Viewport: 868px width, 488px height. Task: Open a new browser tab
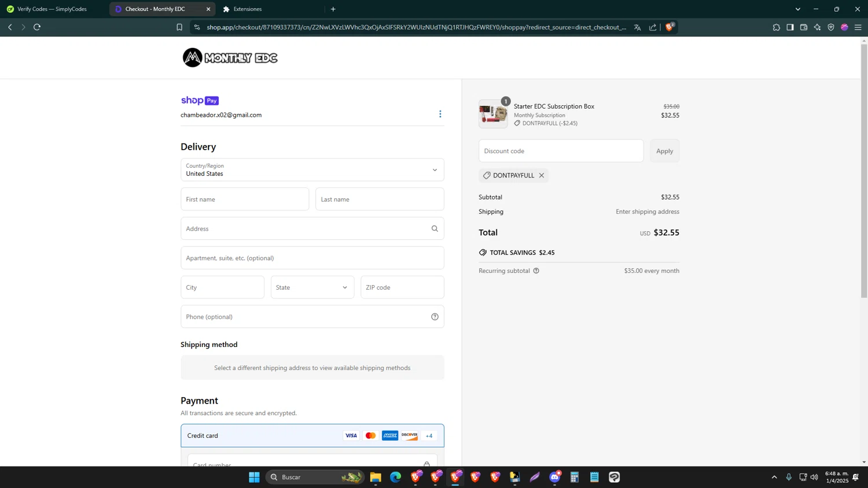tap(333, 9)
